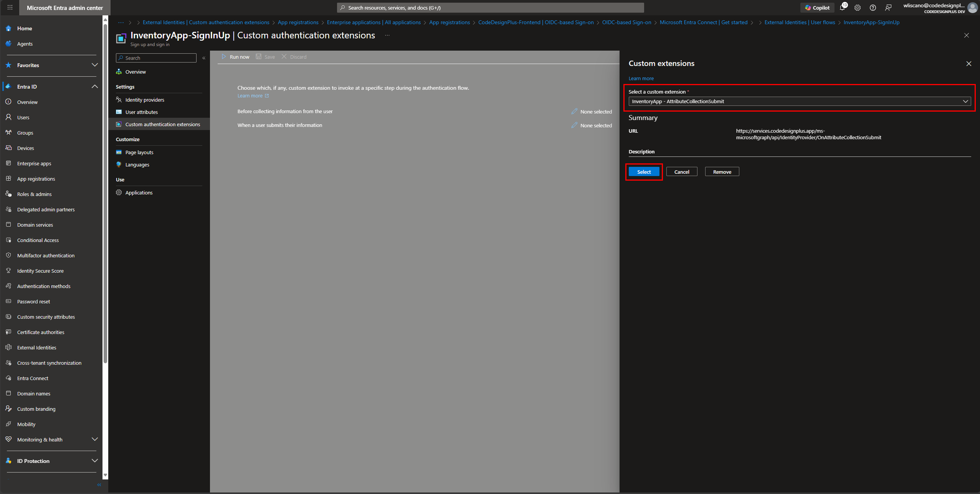The image size is (980, 494).
Task: Open Conditional Access in sidebar
Action: (x=38, y=240)
